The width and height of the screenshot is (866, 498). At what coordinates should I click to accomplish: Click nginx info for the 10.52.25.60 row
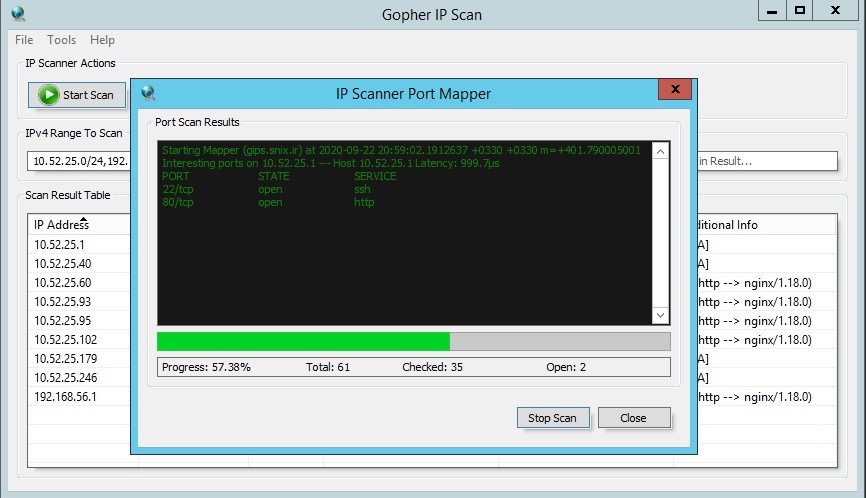[x=755, y=283]
